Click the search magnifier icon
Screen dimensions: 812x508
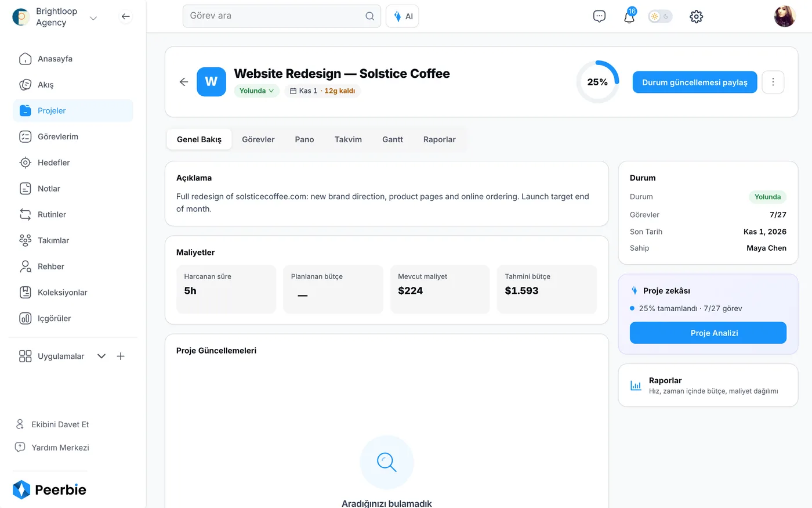coord(370,16)
